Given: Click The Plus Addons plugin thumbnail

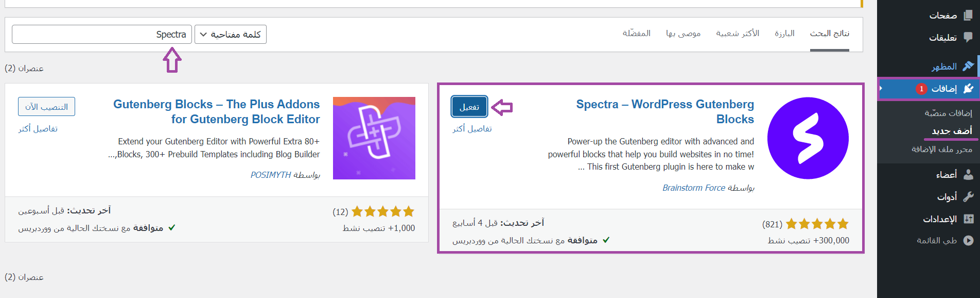Looking at the screenshot, I should tap(374, 138).
